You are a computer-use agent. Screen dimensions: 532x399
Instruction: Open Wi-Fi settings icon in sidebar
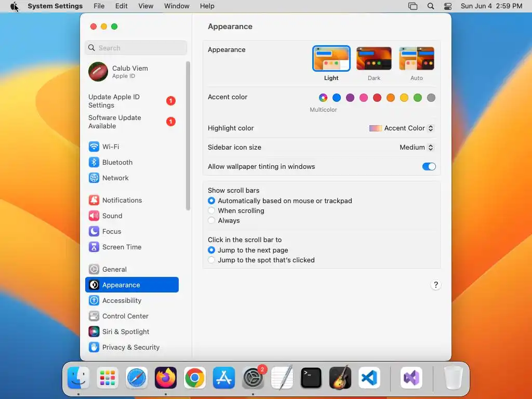point(94,147)
